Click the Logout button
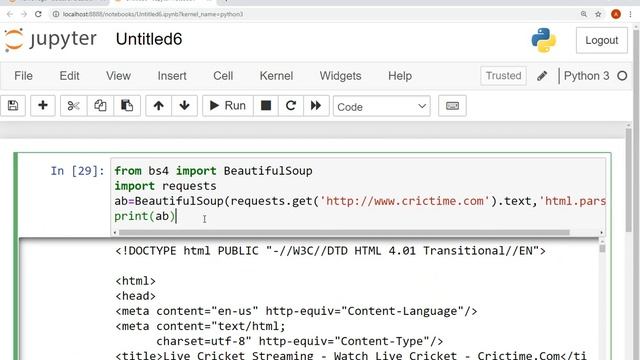This screenshot has width=640, height=360. [602, 40]
